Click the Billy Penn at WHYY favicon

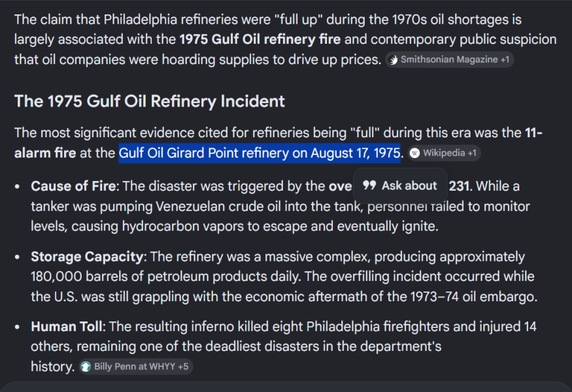pyautogui.click(x=86, y=367)
